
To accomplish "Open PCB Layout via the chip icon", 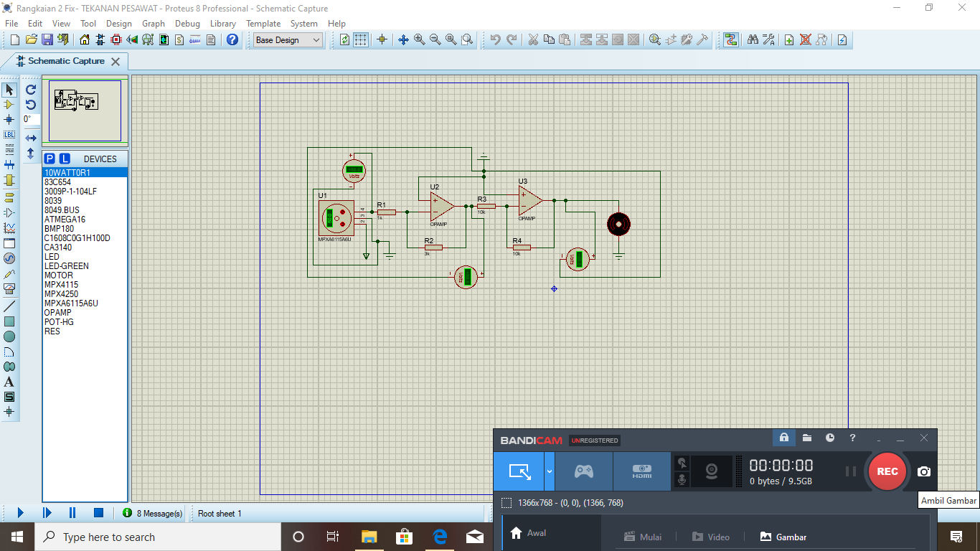I will [116, 40].
